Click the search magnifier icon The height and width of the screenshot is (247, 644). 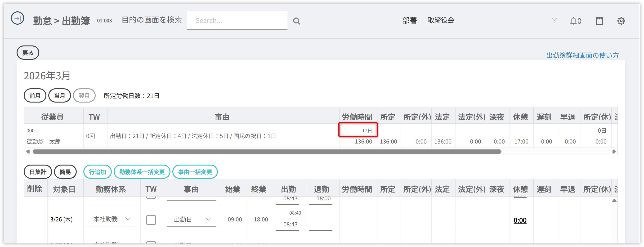[296, 21]
